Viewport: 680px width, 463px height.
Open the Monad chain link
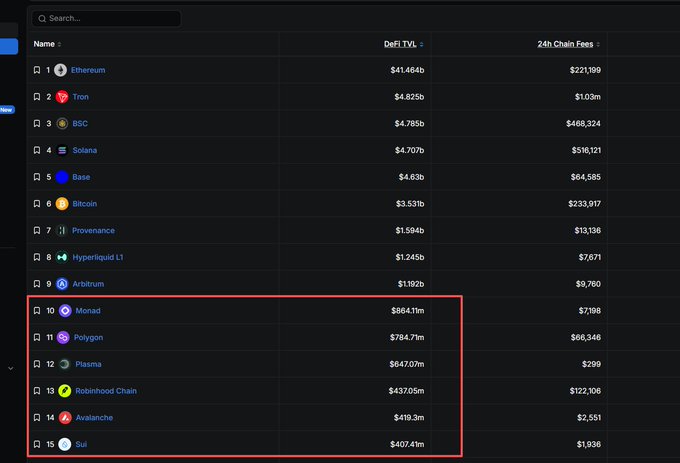tap(88, 311)
